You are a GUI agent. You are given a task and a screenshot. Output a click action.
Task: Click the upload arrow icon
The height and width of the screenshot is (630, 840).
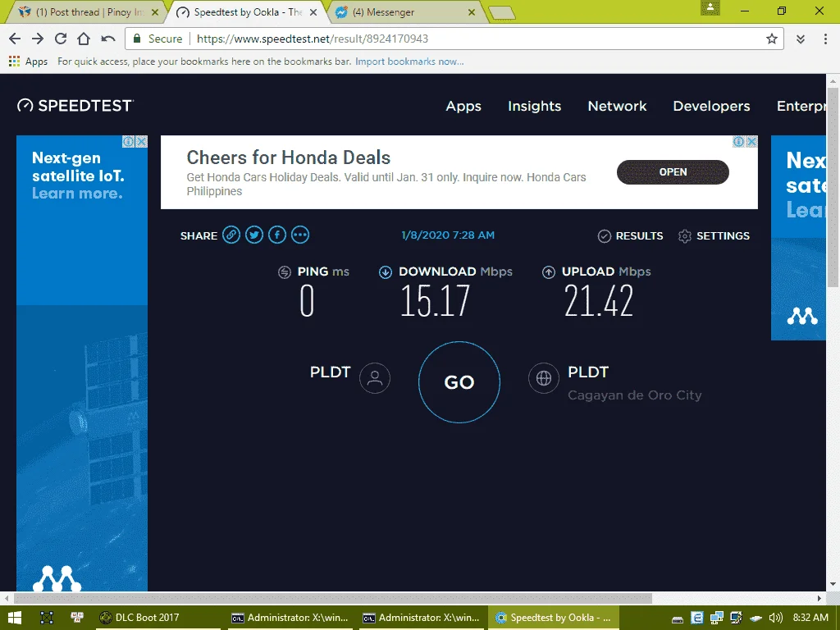(549, 272)
